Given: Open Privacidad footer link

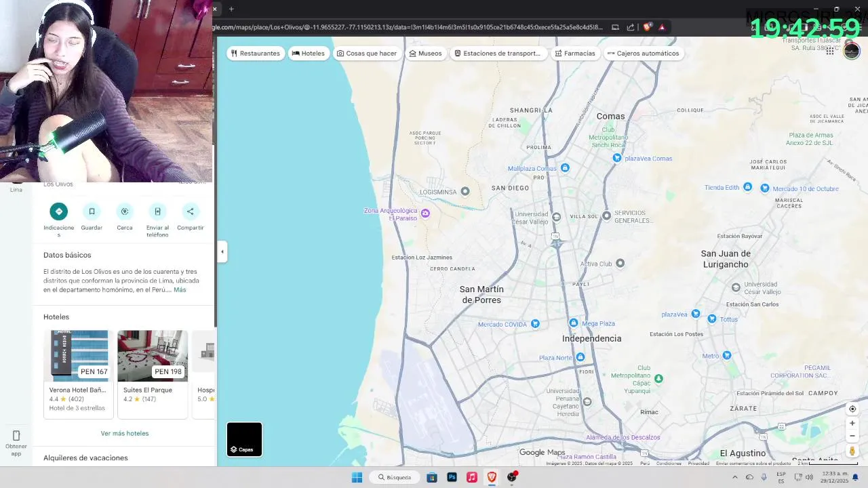Looking at the screenshot, I should [x=698, y=464].
